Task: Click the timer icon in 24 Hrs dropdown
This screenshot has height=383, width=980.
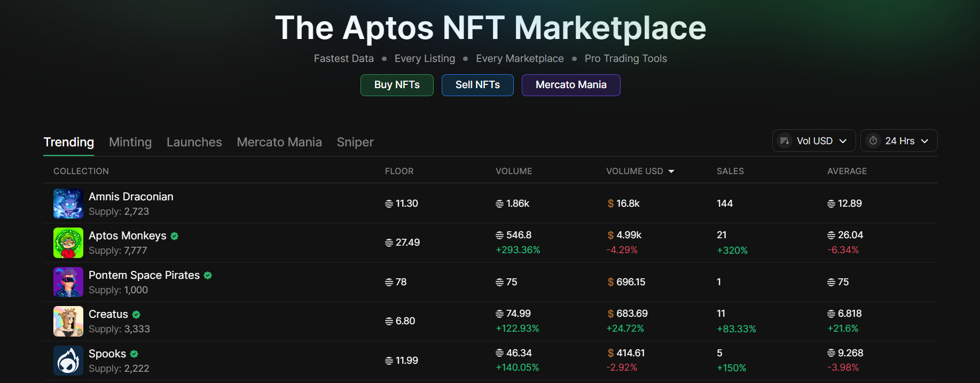Action: [x=873, y=141]
